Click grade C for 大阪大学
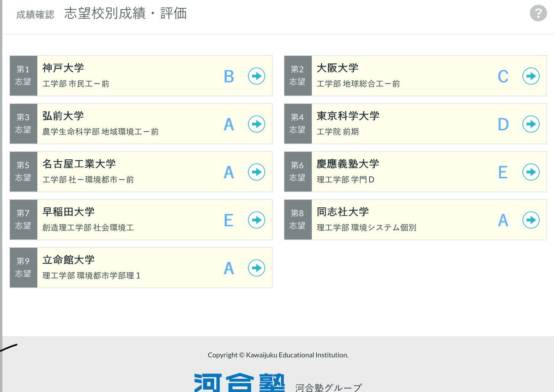The height and width of the screenshot is (392, 554). click(x=503, y=77)
